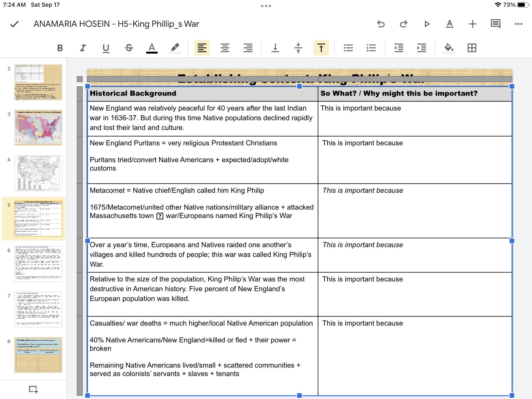532x399 pixels.
Task: Toggle italic formatting
Action: (x=83, y=48)
